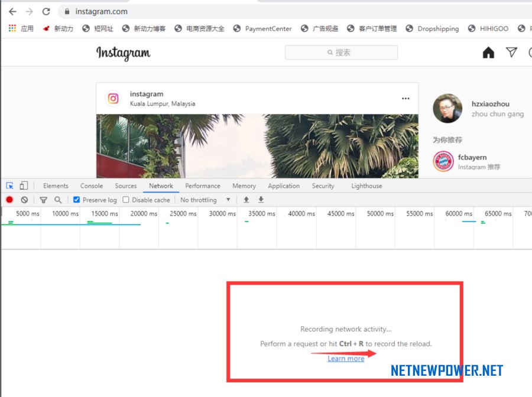The width and height of the screenshot is (532, 397).
Task: Click the instagram post username
Action: pos(147,94)
